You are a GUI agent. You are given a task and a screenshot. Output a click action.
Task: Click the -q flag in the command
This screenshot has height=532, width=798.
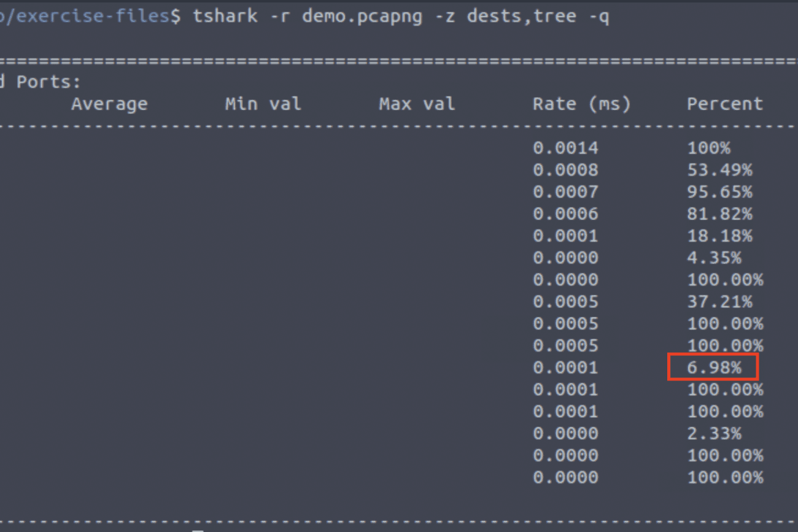[602, 17]
